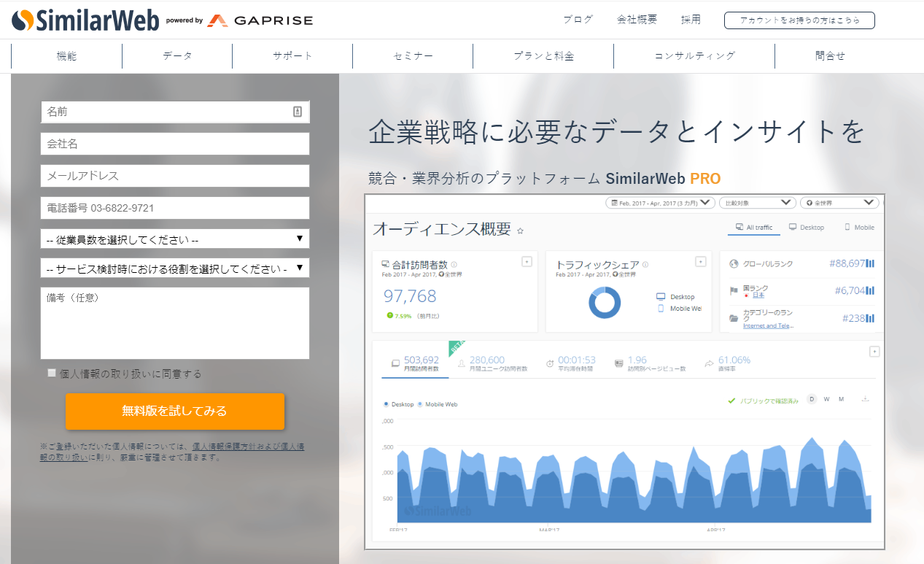
Task: Enable the 個人情報の取り扱いに同意する checkbox
Action: click(x=52, y=372)
